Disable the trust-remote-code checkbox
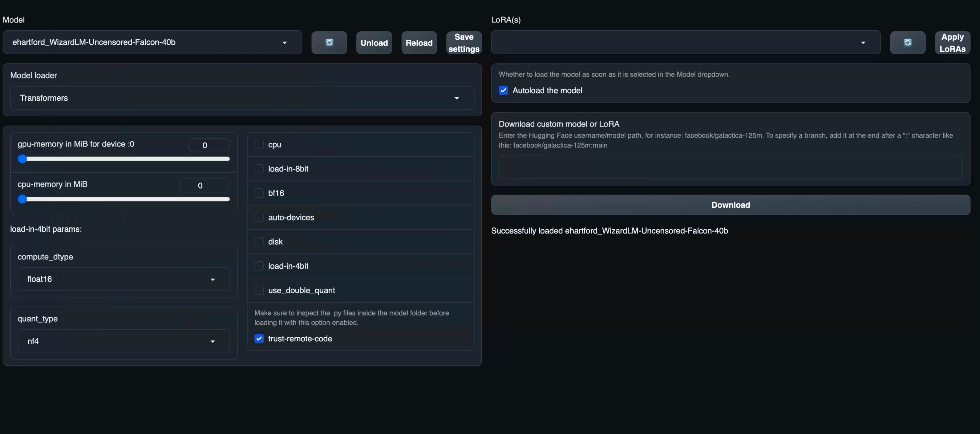The image size is (980, 434). point(259,339)
